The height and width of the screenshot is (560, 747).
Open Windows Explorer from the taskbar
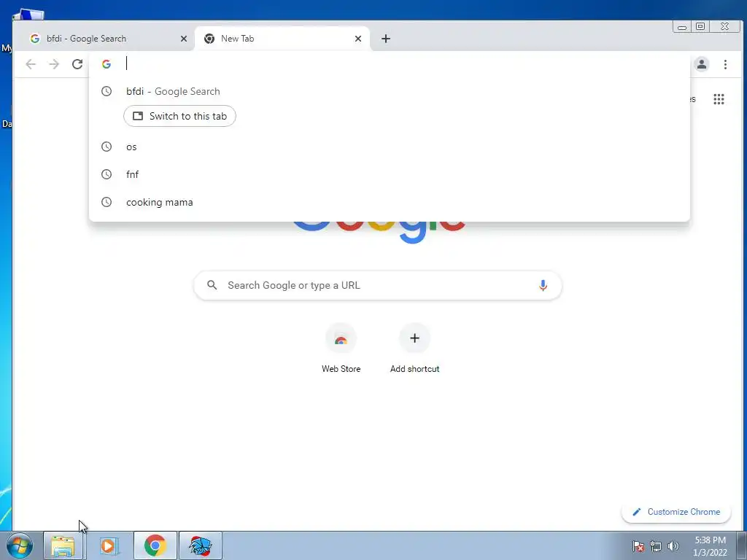coord(63,545)
